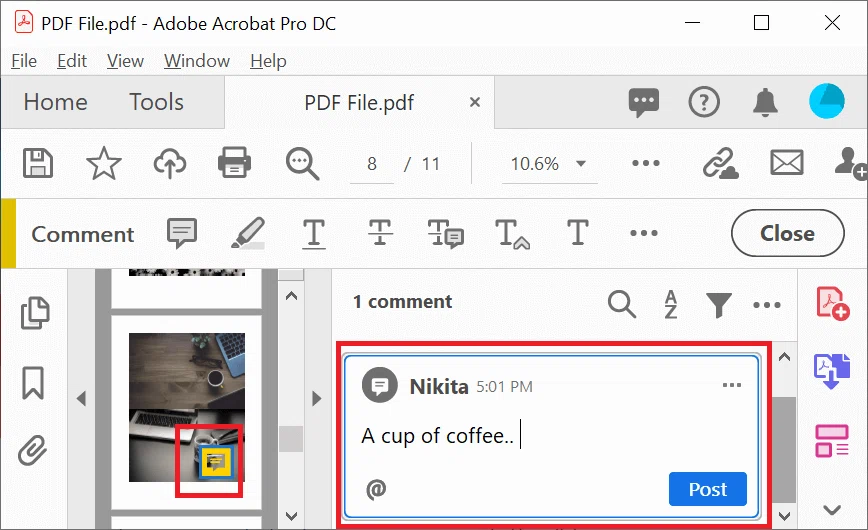
Task: Open the Export PDF tool in the right pane
Action: tap(831, 372)
